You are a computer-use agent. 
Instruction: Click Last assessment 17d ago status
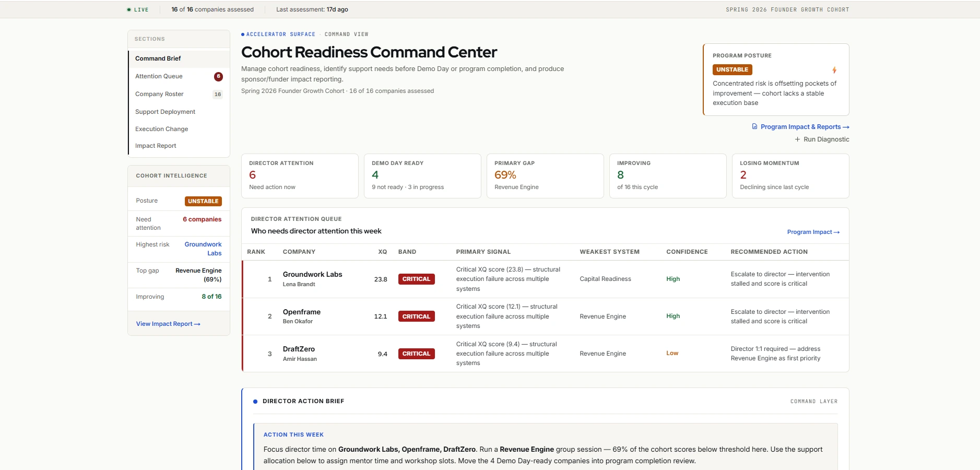[312, 9]
